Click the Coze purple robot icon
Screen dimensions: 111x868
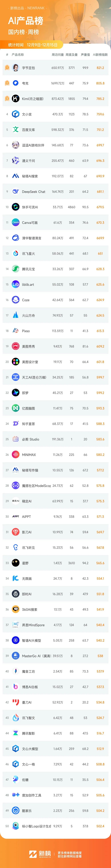(15, 300)
